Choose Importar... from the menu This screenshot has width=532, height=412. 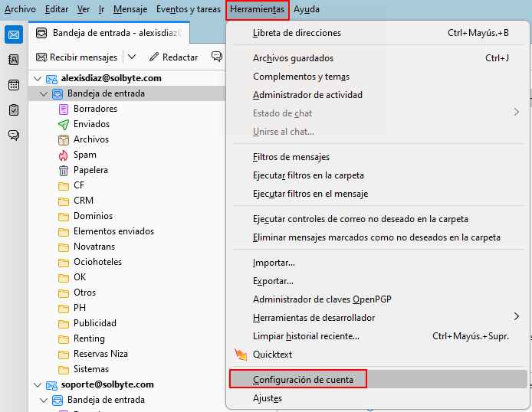tap(379, 263)
